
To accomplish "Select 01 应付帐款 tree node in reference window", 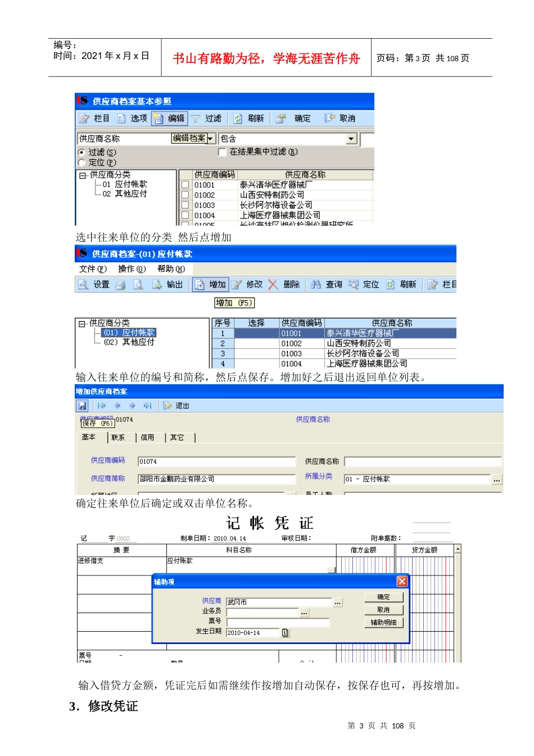I will point(125,184).
